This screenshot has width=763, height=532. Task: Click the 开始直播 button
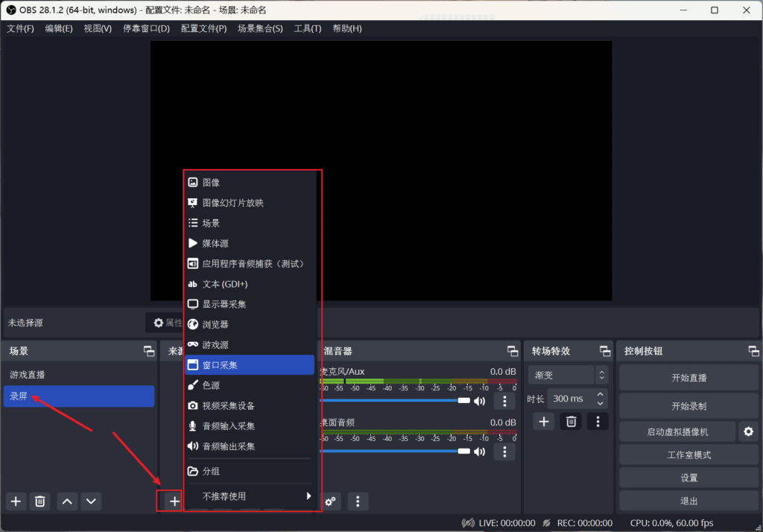click(x=688, y=378)
